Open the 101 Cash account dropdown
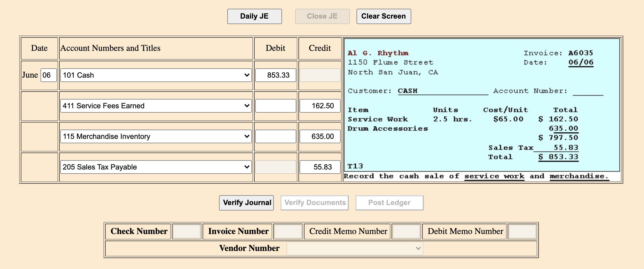The width and height of the screenshot is (644, 269). pos(156,75)
